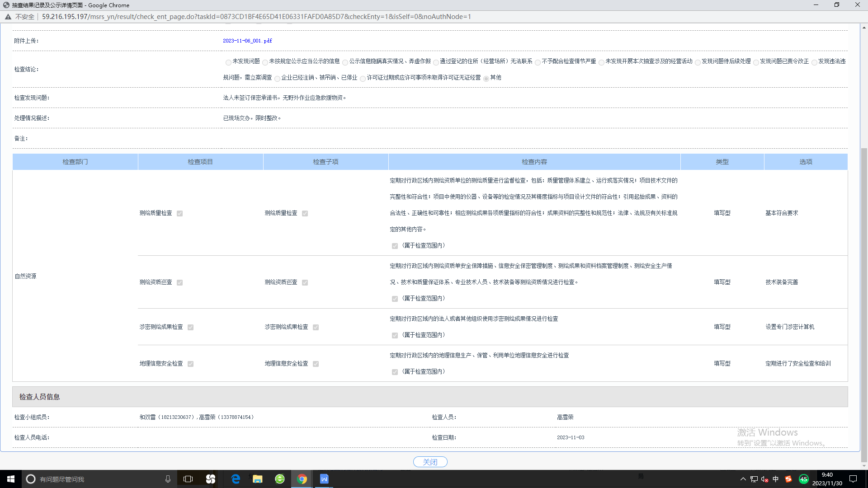Open the Edge browser from the taskbar

coord(236,479)
